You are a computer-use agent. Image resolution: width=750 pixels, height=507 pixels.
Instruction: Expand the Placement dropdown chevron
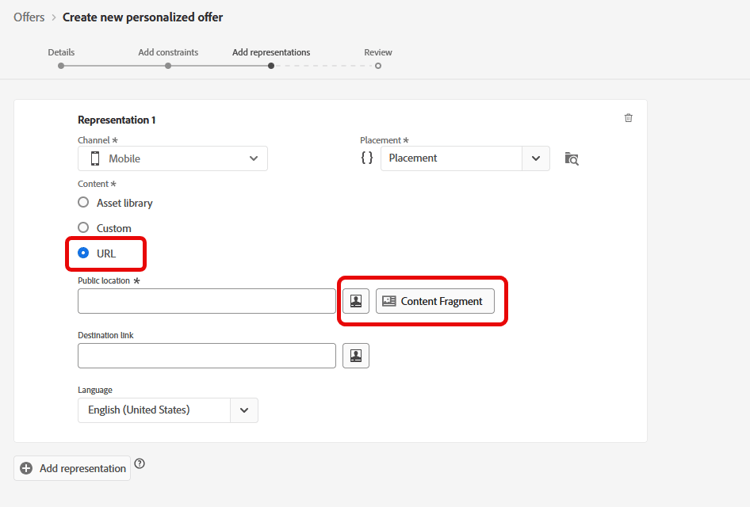pos(536,158)
